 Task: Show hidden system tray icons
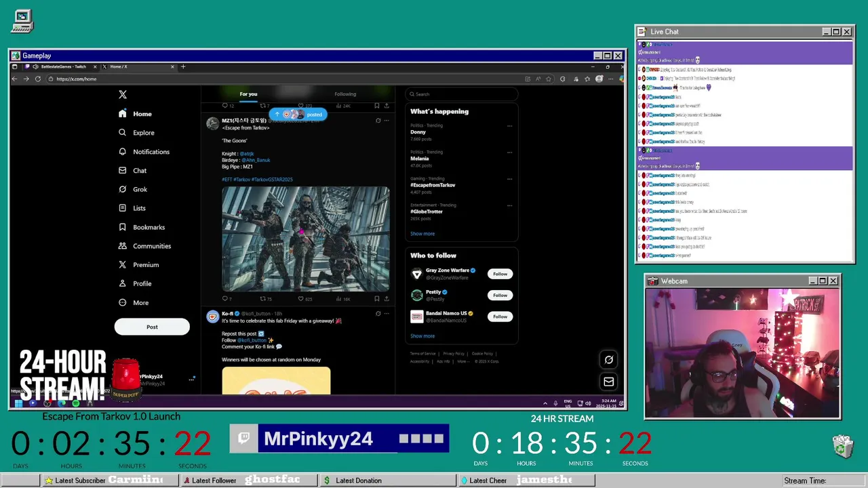coord(545,404)
